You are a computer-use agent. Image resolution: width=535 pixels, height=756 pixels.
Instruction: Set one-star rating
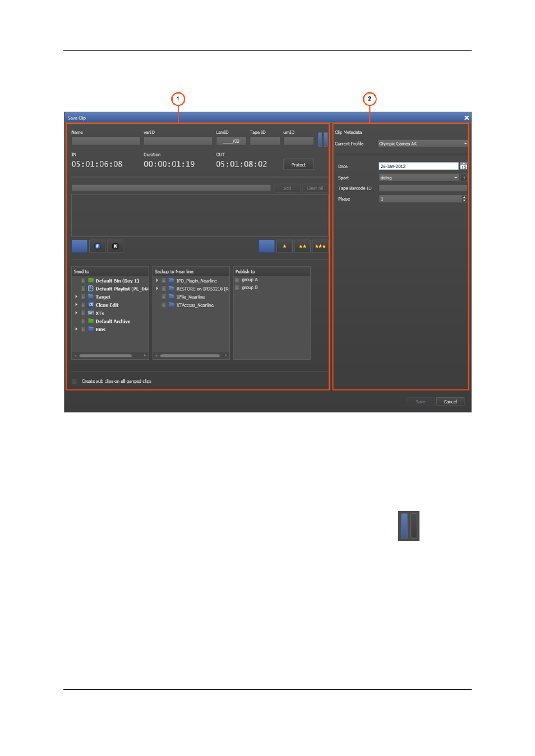coord(284,246)
